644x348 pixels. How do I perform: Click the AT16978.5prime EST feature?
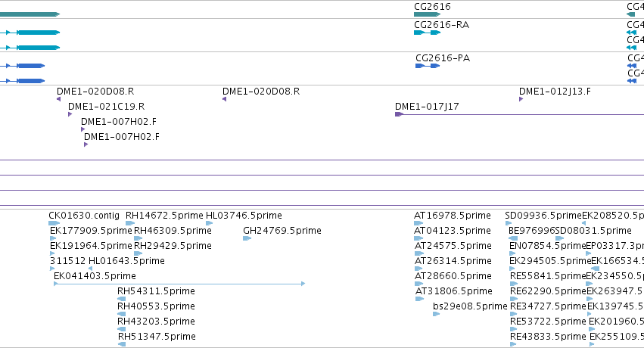click(418, 223)
